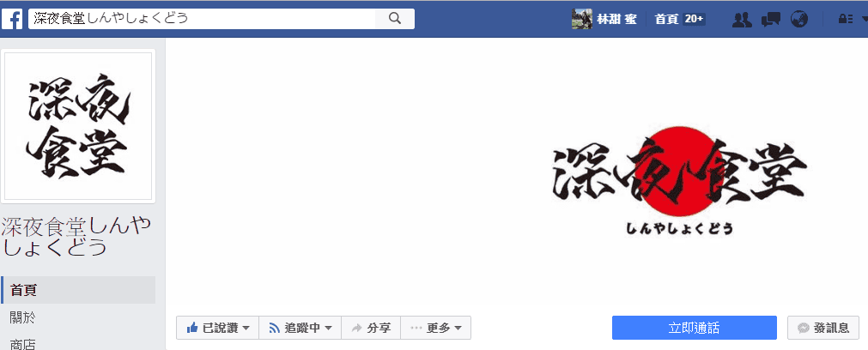Click the search magnifier icon
The width and height of the screenshot is (868, 350).
pyautogui.click(x=395, y=18)
